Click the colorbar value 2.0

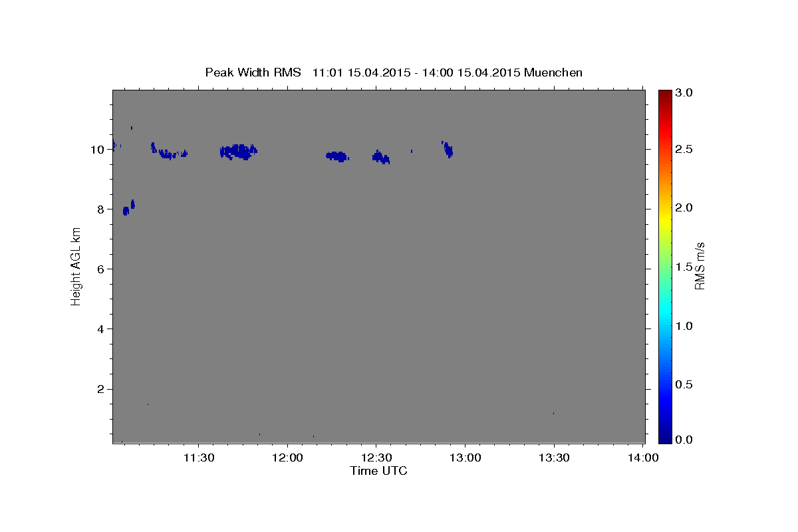[x=685, y=208]
